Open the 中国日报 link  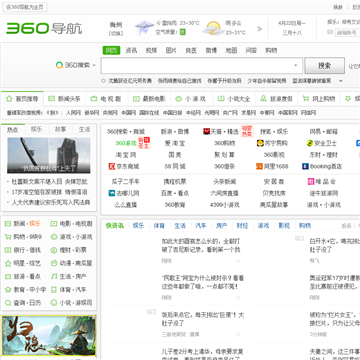(172, 113)
